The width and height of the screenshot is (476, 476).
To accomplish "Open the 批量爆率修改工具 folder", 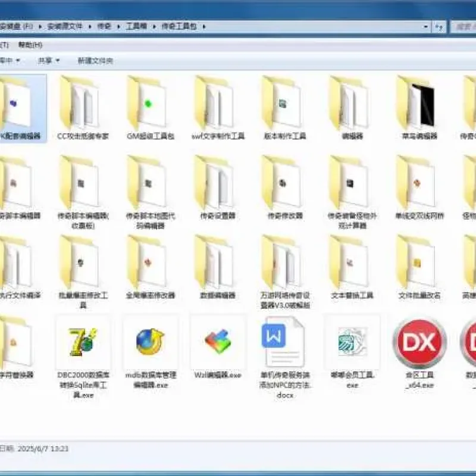I will click(x=83, y=271).
